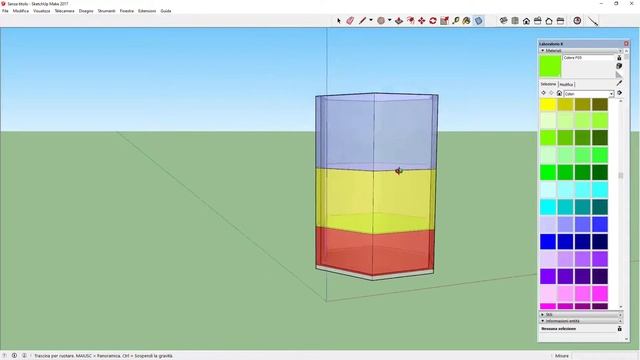Open the Strumenti menu

coord(107,11)
